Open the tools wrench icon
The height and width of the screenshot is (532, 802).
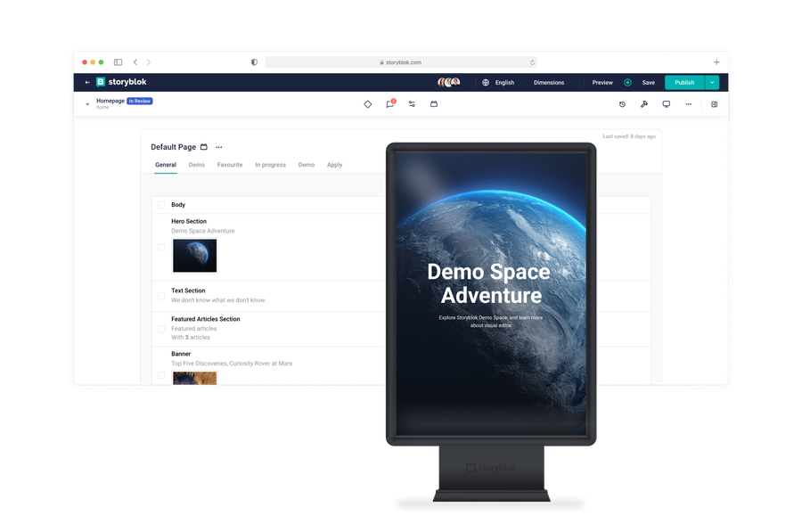(x=644, y=104)
